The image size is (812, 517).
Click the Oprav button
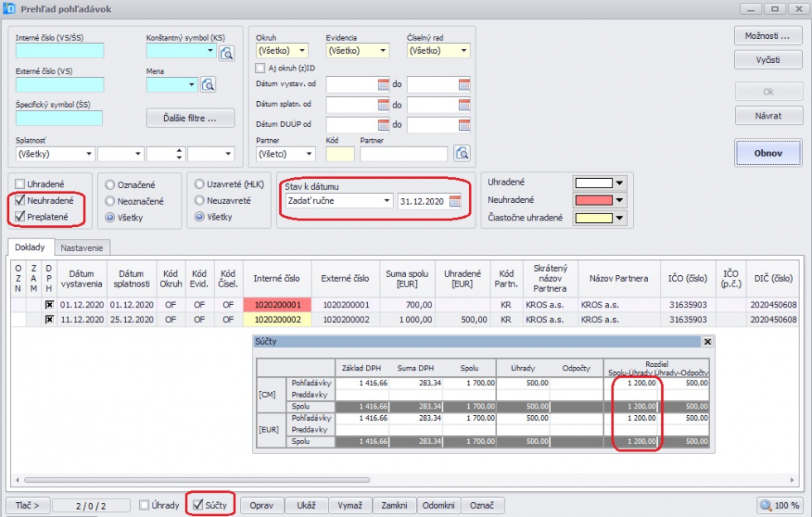(262, 505)
